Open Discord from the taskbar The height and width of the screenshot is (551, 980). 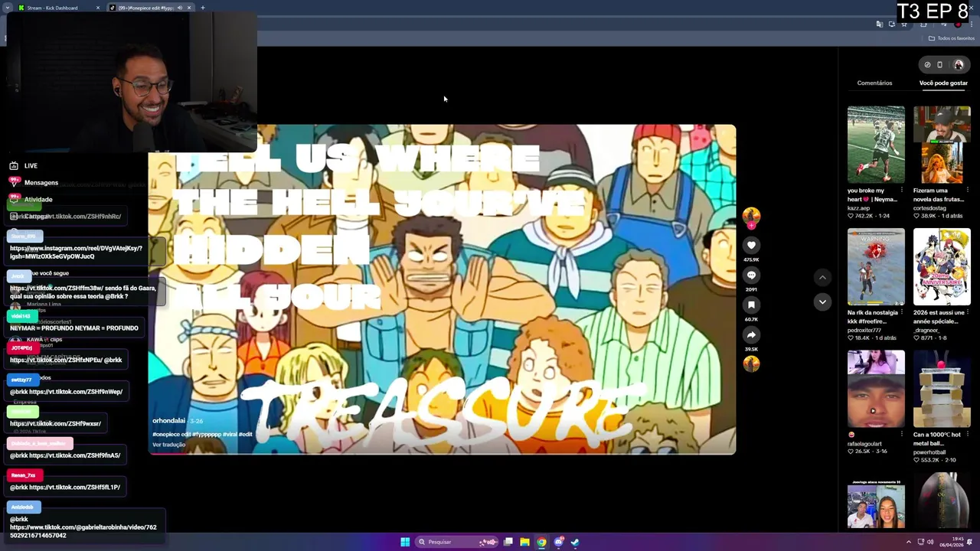(558, 542)
